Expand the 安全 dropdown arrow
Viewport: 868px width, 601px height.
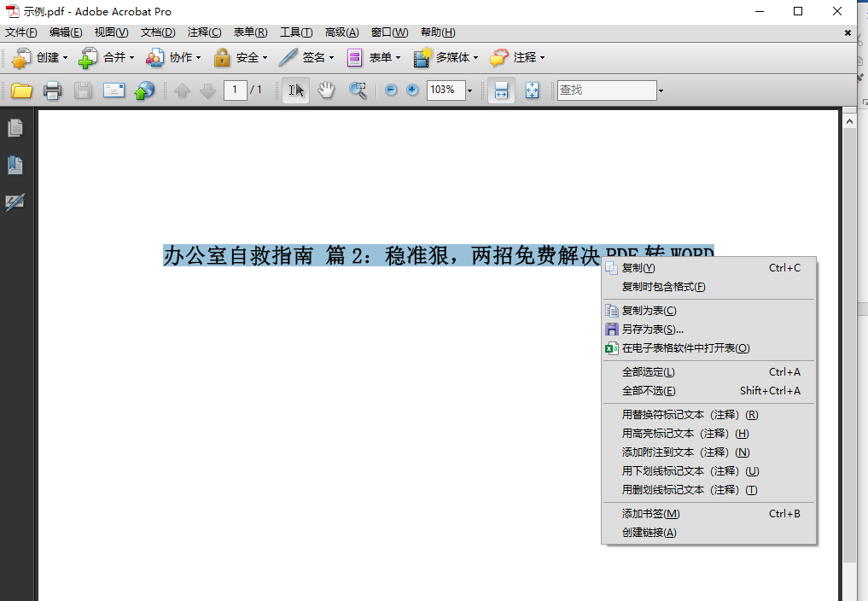265,57
